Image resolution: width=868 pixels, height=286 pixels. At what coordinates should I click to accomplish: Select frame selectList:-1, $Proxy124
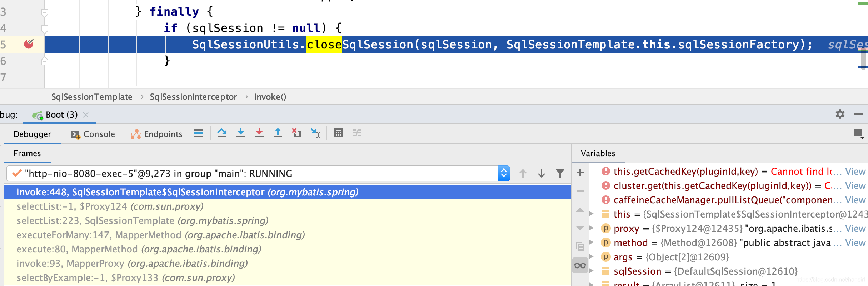click(287, 206)
